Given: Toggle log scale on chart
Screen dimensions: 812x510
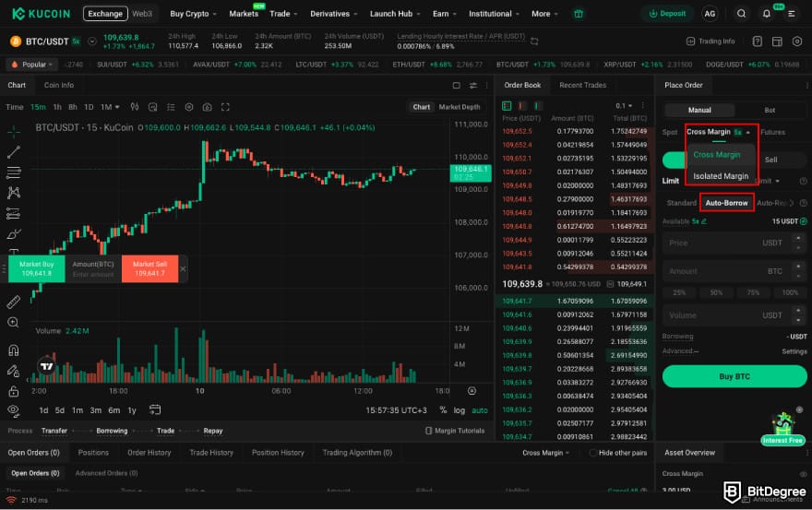Looking at the screenshot, I should [460, 410].
